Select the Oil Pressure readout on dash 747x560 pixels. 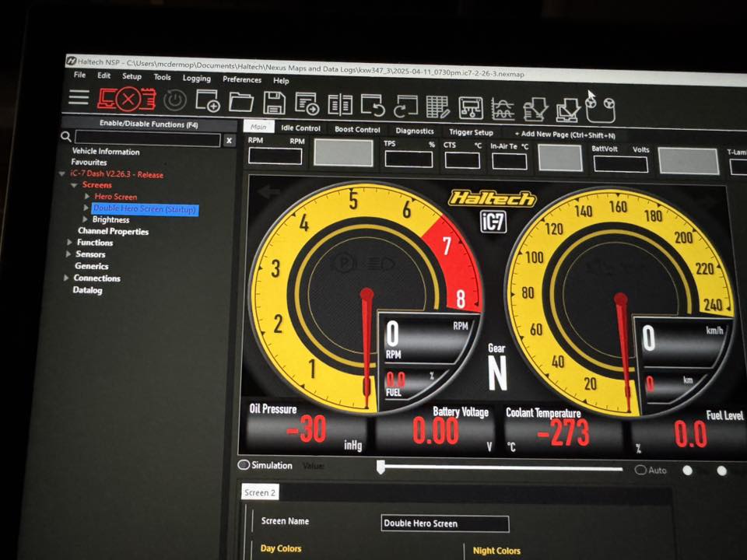(x=306, y=427)
